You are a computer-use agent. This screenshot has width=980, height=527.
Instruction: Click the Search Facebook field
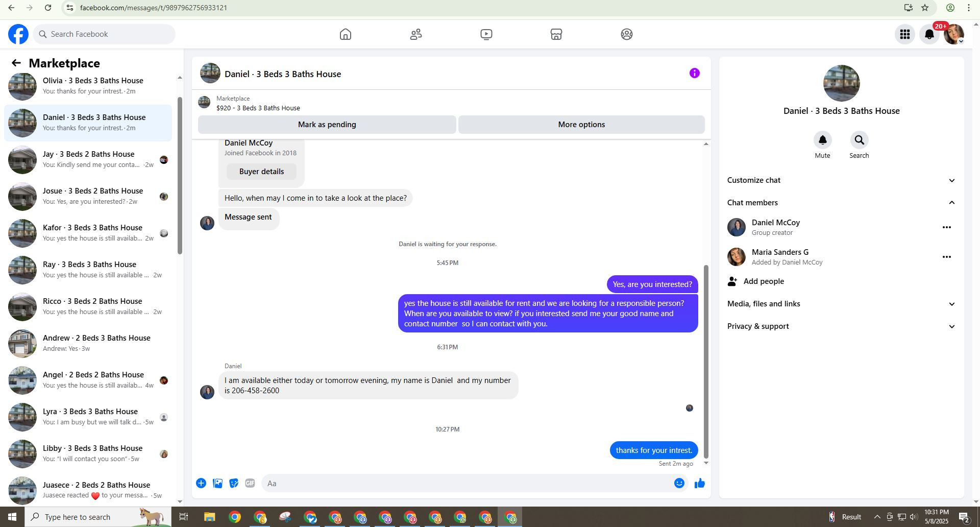(104, 34)
